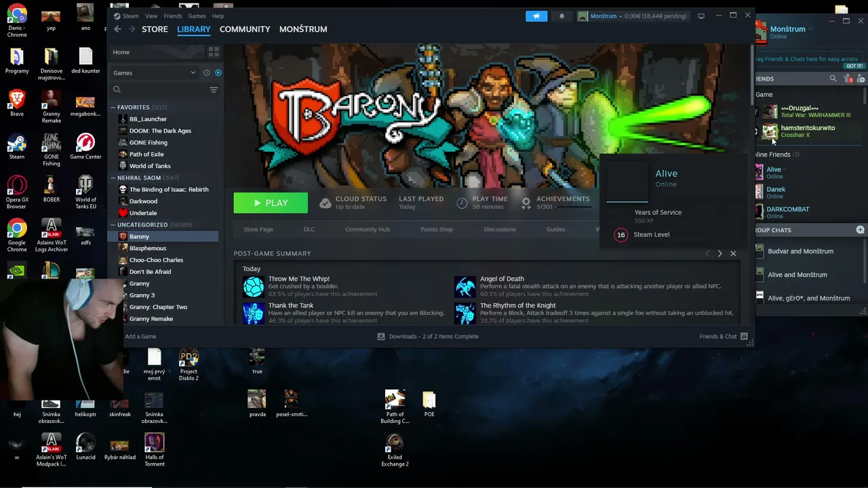
Task: Open the Community Hub link
Action: click(368, 229)
